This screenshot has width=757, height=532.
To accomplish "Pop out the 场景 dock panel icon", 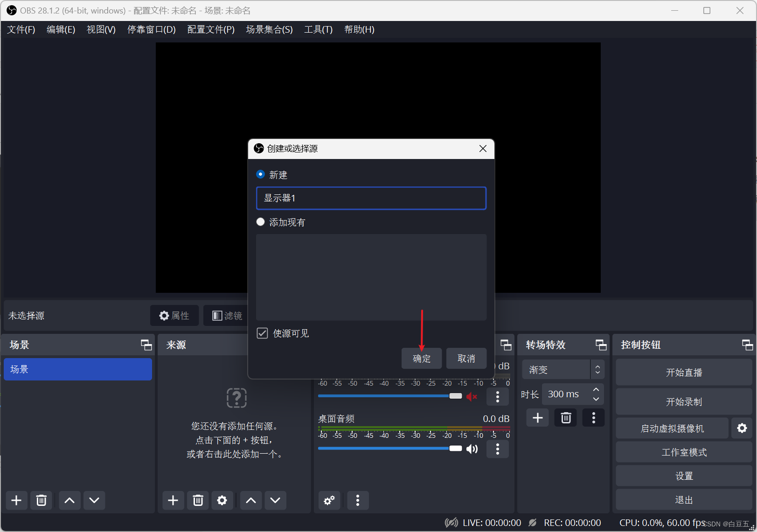I will pos(146,345).
